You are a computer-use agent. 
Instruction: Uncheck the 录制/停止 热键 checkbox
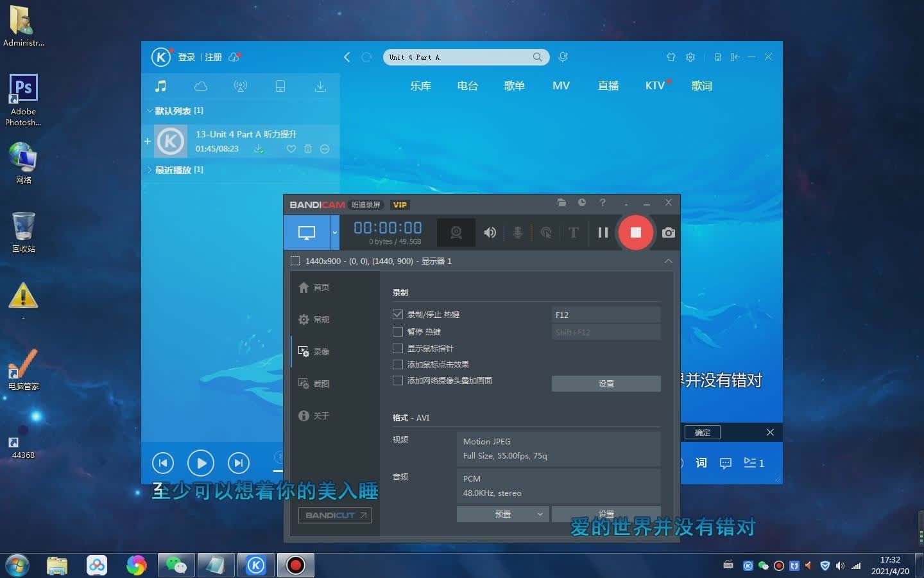point(398,314)
